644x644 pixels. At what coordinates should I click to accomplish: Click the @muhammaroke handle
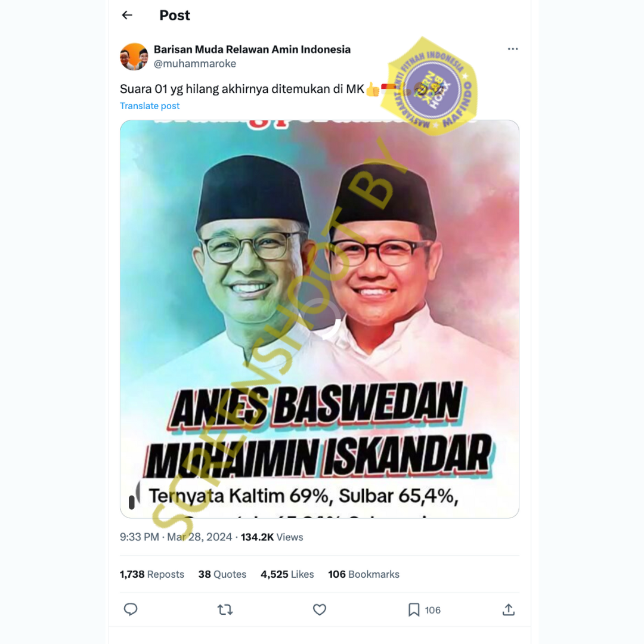pos(194,64)
